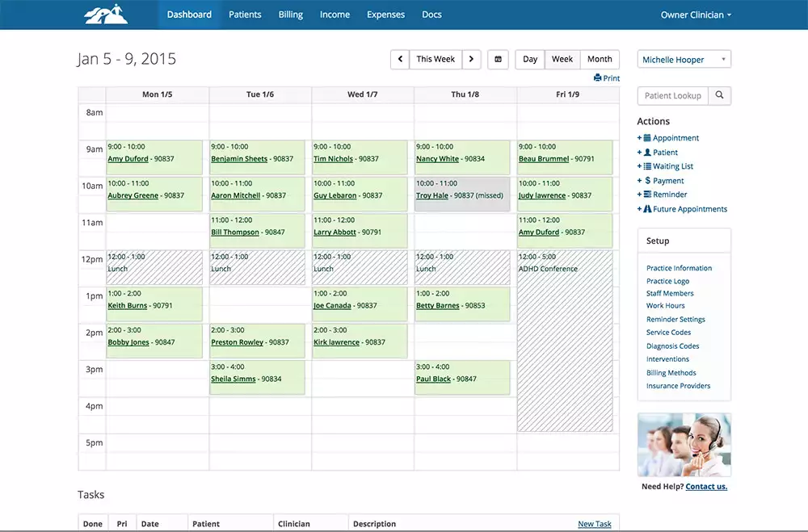Open Troy Hale's missed appointment
Image resolution: width=808 pixels, height=532 pixels.
pos(432,195)
